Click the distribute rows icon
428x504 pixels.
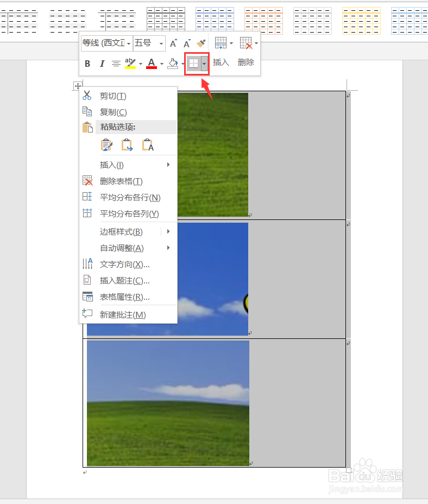[x=87, y=197]
